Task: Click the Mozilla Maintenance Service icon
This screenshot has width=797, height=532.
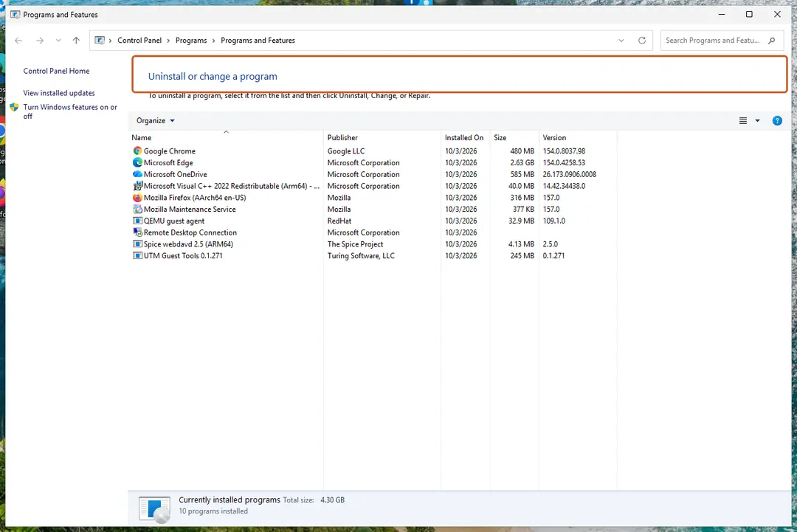Action: click(137, 210)
